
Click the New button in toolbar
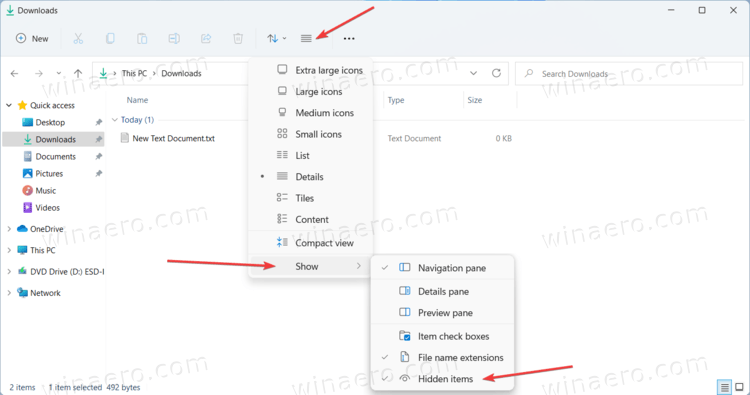point(32,39)
